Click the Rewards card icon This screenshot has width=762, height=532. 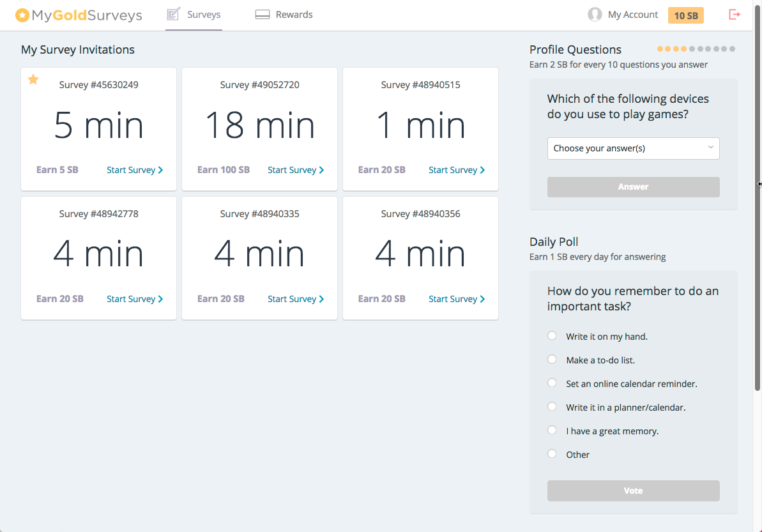[x=263, y=15]
